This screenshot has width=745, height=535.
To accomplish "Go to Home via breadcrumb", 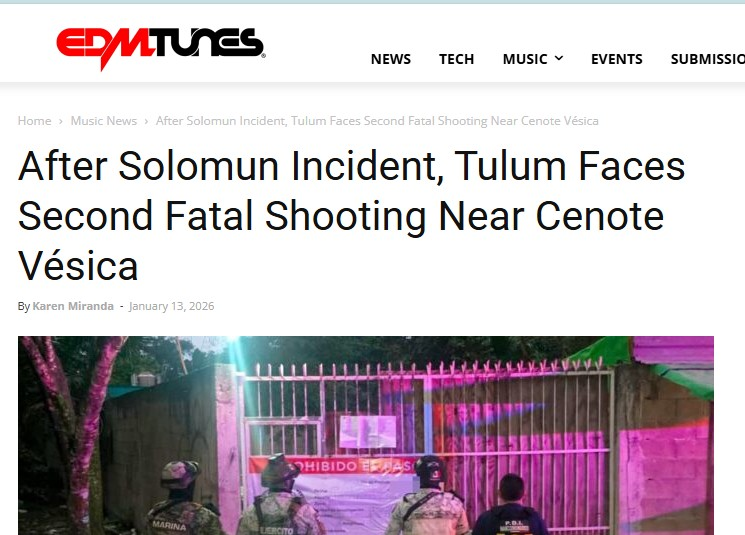I will point(34,121).
